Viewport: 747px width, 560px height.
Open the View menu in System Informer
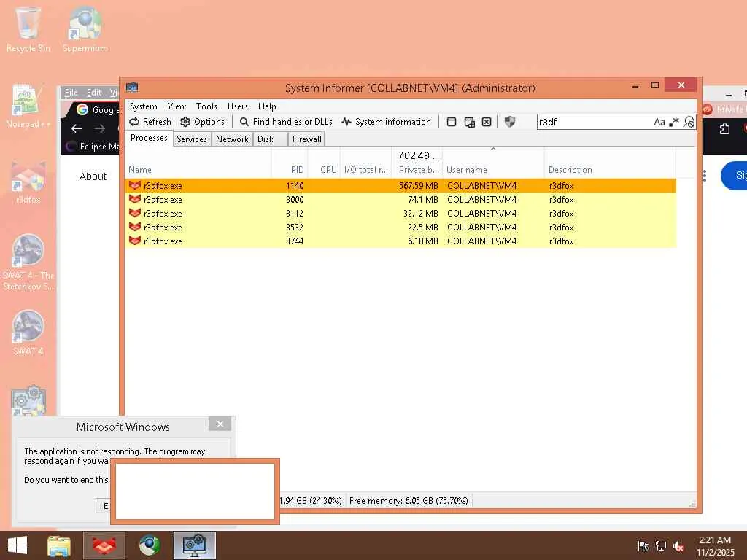177,106
